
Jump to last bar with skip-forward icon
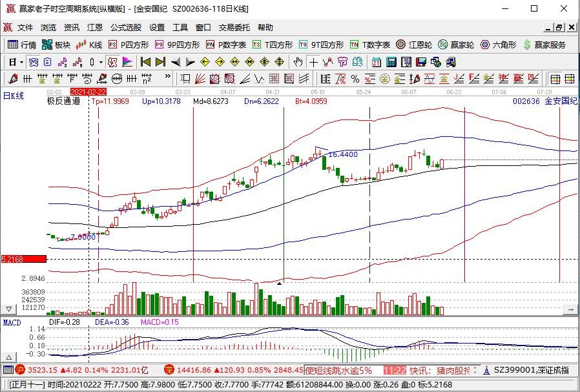click(x=160, y=62)
